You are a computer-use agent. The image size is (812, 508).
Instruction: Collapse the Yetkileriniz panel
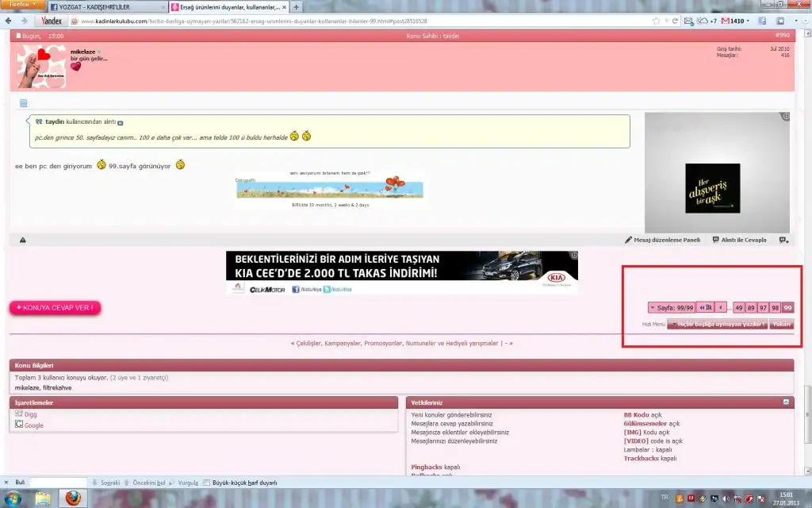[x=787, y=402]
